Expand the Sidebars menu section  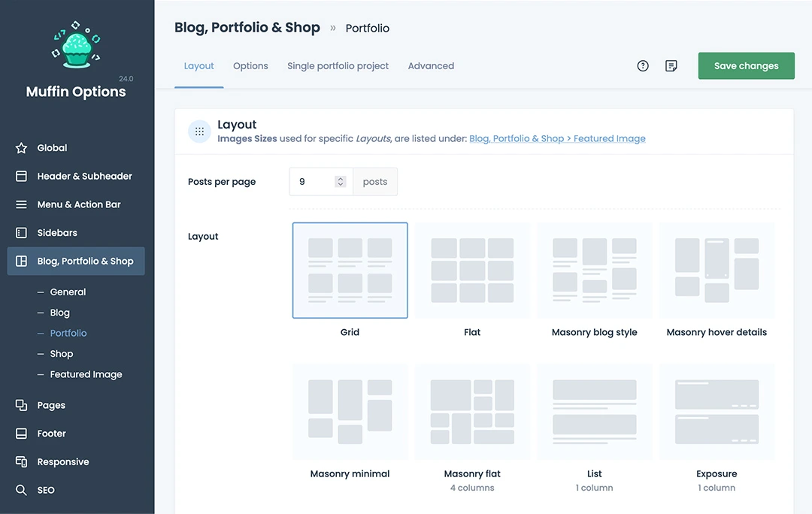point(57,233)
